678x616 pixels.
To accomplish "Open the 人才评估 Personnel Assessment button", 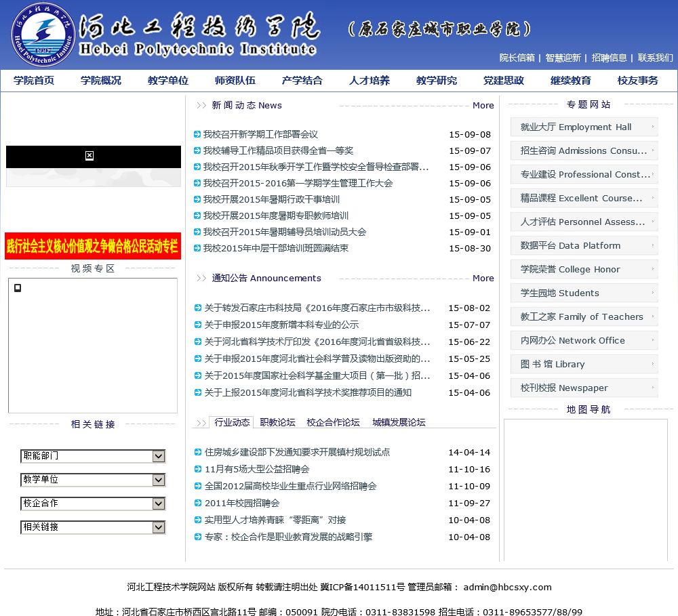I will pos(584,222).
